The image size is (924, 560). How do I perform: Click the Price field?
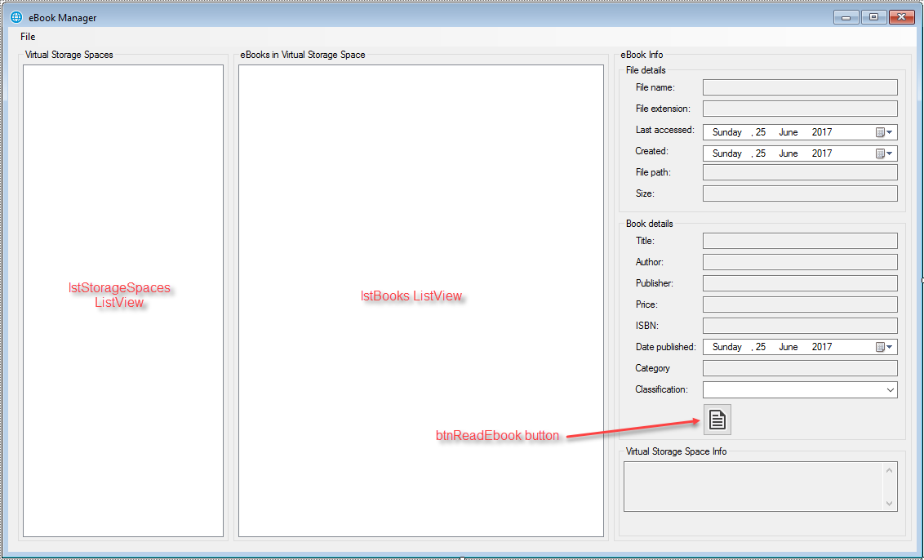click(800, 304)
